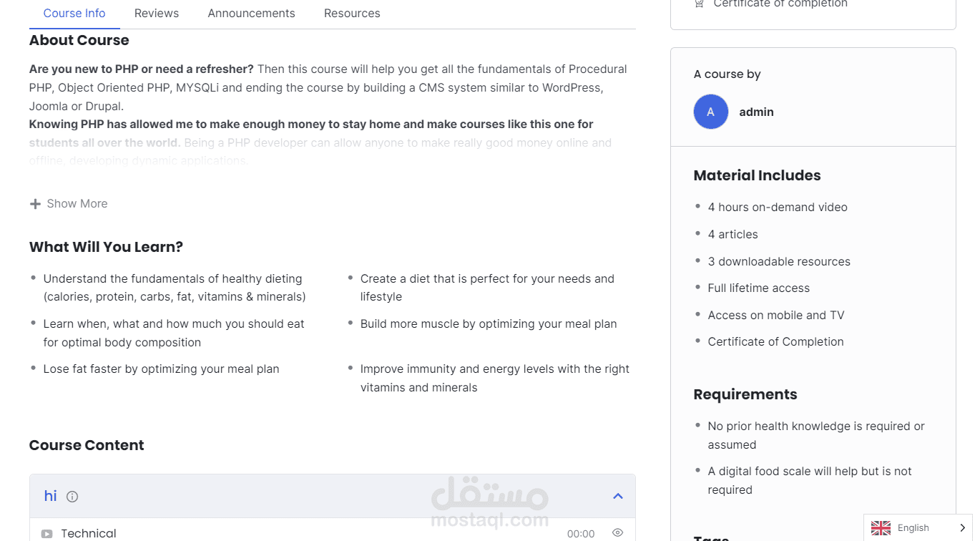
Task: Click the eye preview icon for Technical lesson
Action: 617,532
